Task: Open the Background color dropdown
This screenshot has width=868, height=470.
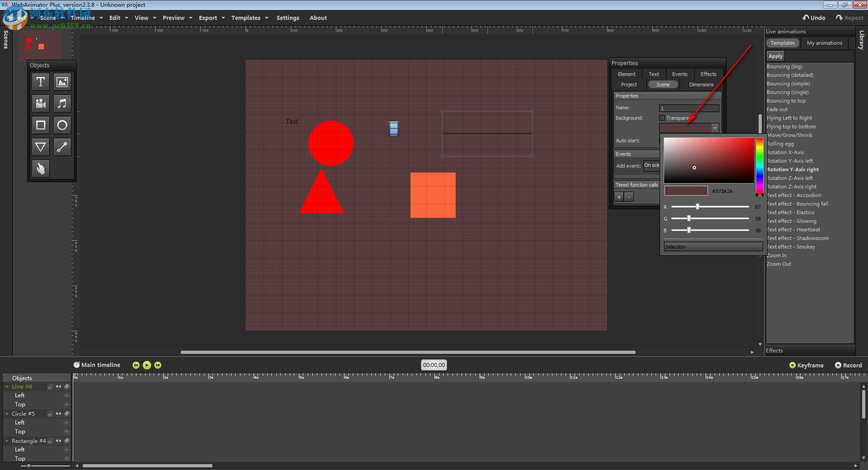Action: coord(715,128)
